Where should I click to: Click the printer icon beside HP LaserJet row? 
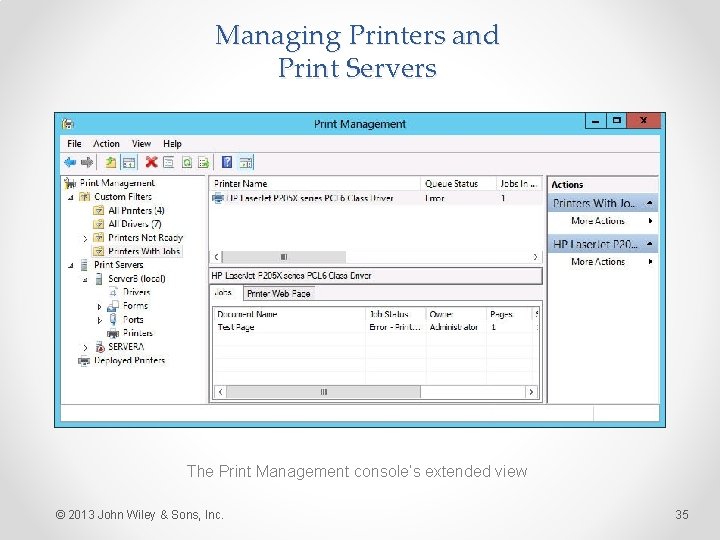click(218, 198)
